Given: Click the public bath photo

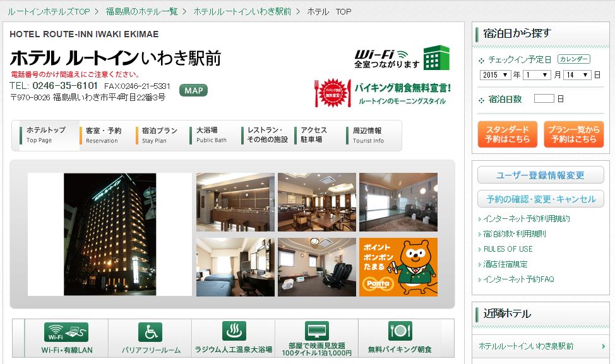Looking at the screenshot, I should [398, 202].
